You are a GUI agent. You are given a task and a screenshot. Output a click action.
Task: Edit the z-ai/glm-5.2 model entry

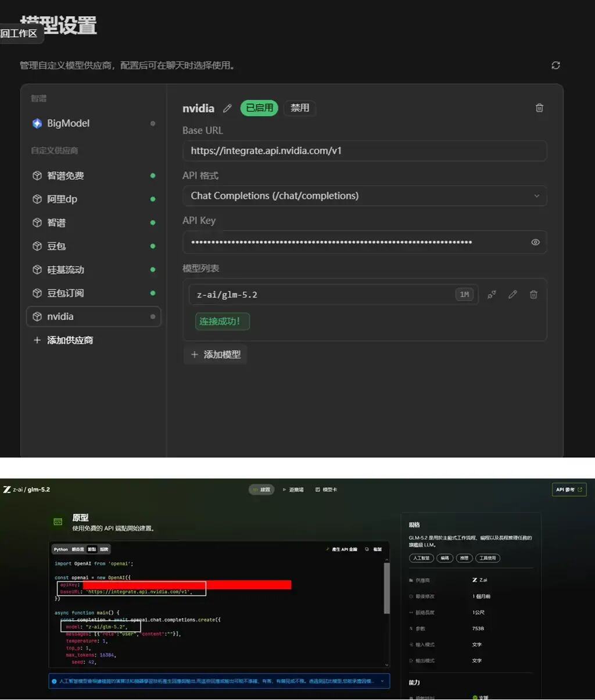[512, 295]
